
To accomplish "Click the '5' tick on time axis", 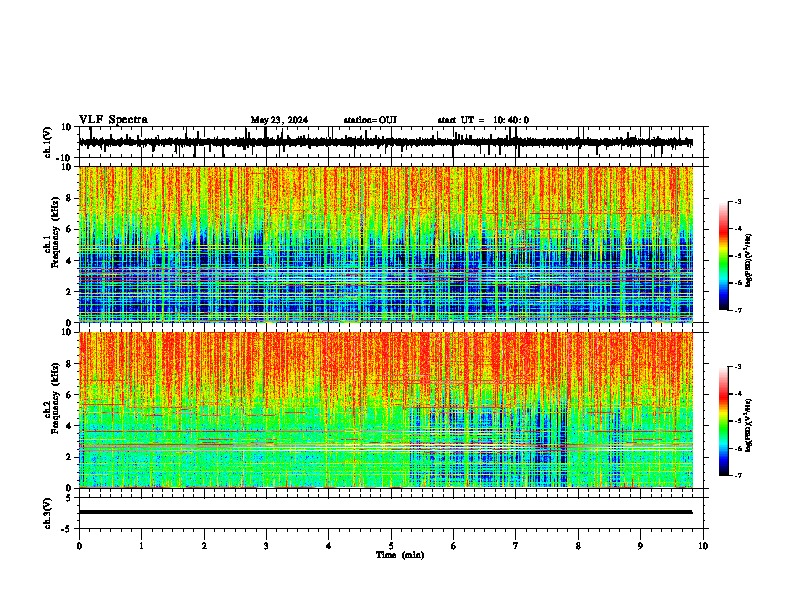I will pos(391,546).
